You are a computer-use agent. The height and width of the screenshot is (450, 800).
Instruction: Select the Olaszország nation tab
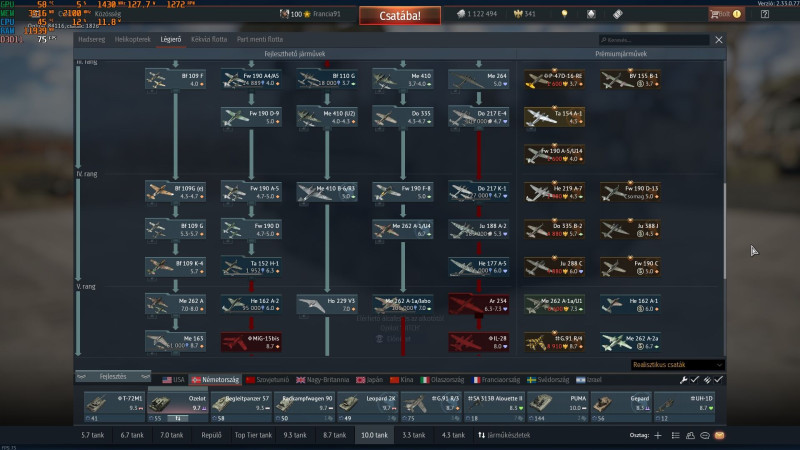442,380
